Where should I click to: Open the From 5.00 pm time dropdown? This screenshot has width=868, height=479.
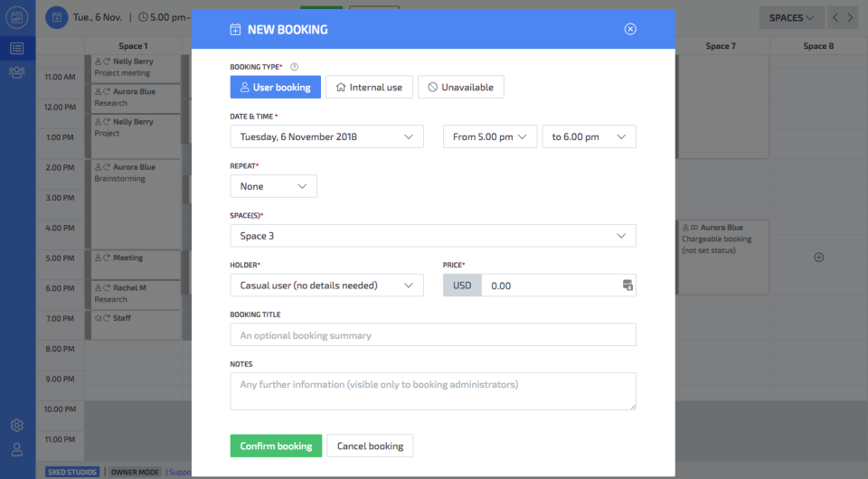pyautogui.click(x=489, y=136)
